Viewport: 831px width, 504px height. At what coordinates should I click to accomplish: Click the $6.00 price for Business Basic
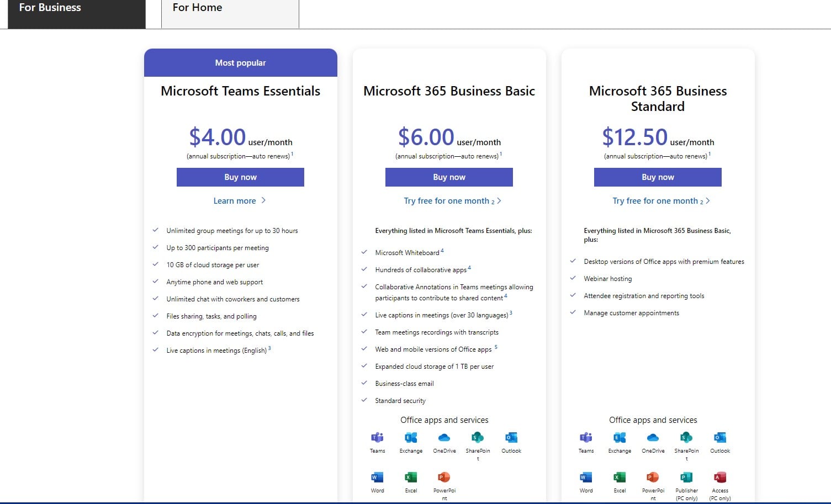click(x=426, y=137)
